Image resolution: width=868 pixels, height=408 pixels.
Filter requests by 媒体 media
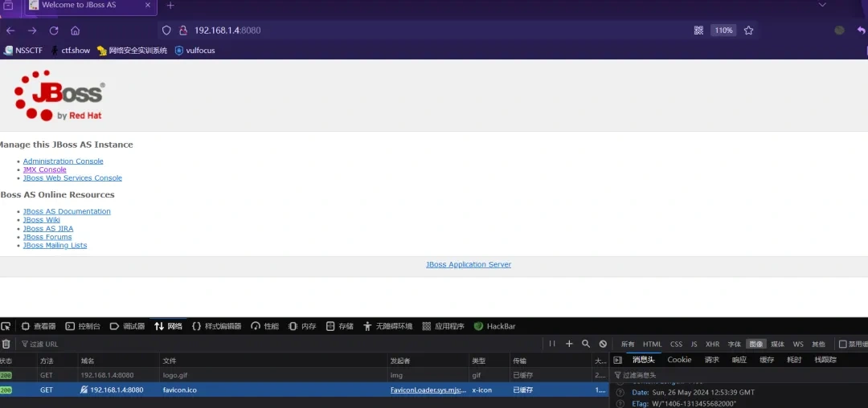tap(777, 344)
